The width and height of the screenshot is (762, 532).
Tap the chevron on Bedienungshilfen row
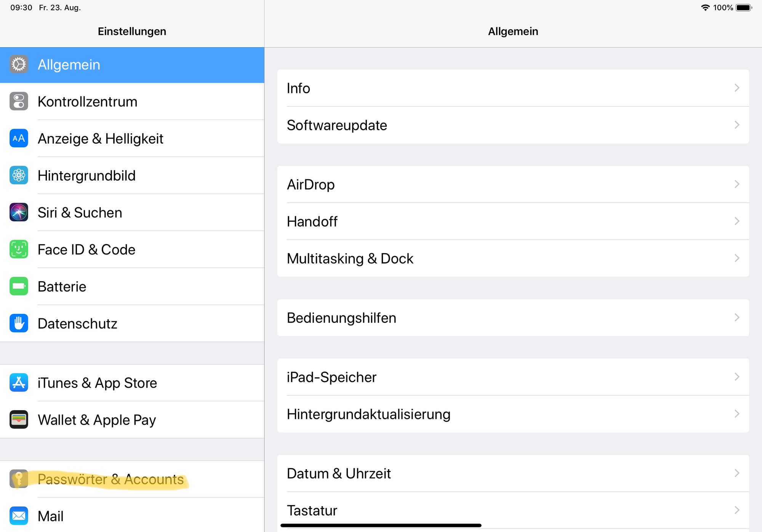tap(737, 318)
